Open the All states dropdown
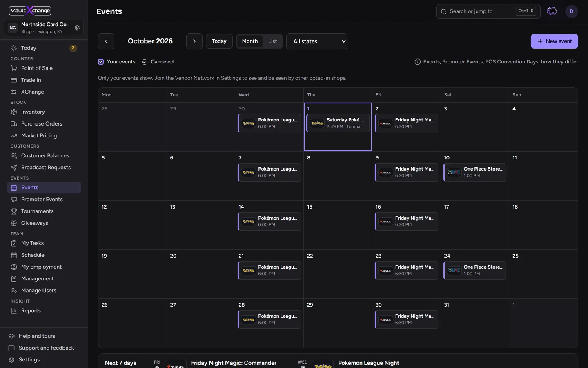The image size is (588, 368). (x=316, y=41)
